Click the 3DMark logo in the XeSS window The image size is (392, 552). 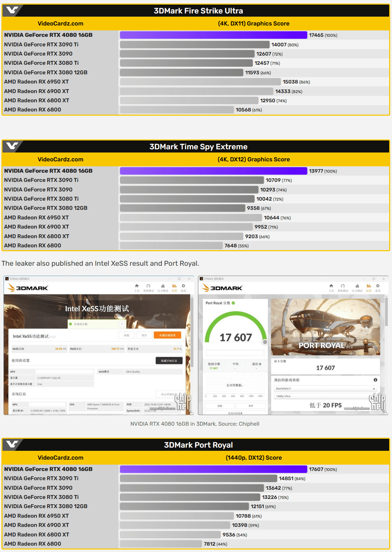[x=27, y=288]
